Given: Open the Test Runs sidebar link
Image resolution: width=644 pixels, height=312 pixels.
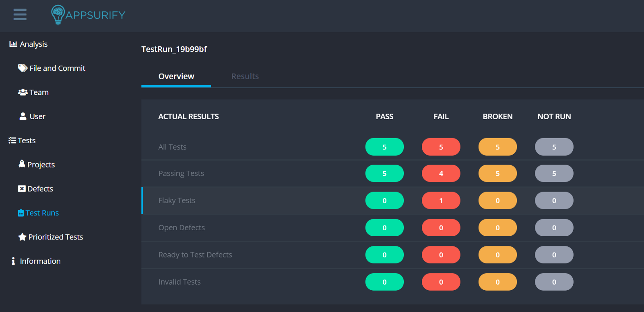Looking at the screenshot, I should coord(42,213).
